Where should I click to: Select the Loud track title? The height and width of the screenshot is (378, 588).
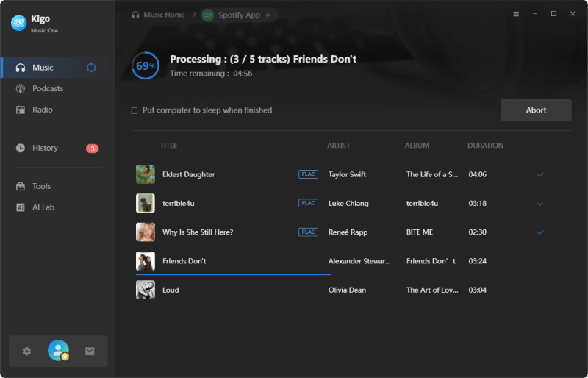171,290
